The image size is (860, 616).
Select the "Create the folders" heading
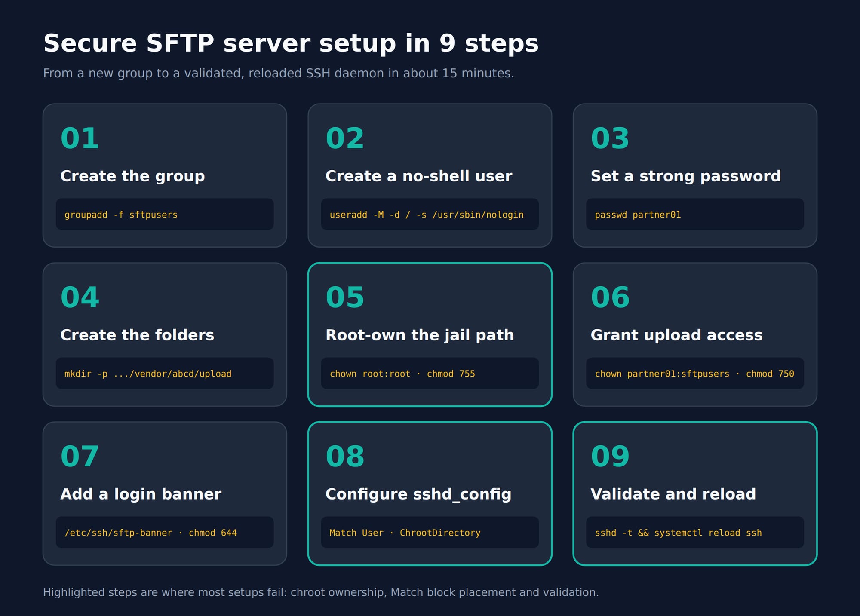pos(137,335)
